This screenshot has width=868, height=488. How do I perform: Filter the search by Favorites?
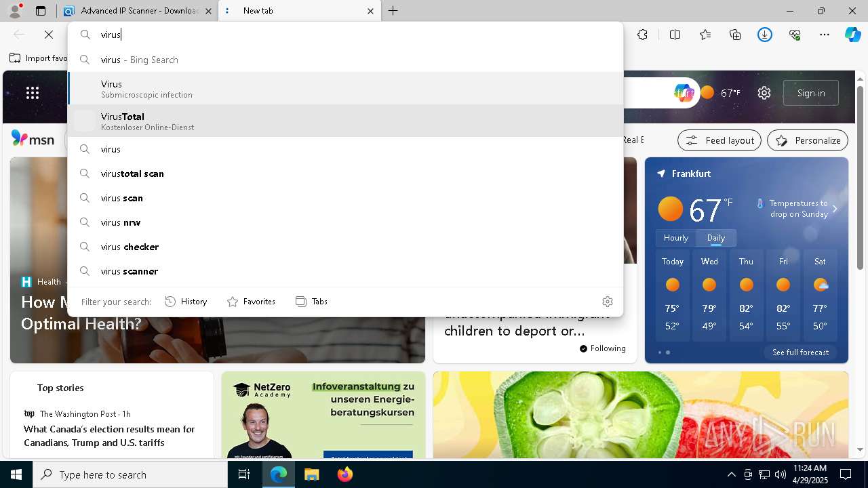[x=251, y=302]
